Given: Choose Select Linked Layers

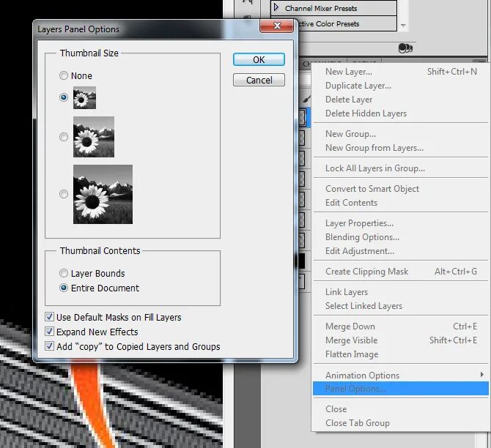Looking at the screenshot, I should click(401, 306).
